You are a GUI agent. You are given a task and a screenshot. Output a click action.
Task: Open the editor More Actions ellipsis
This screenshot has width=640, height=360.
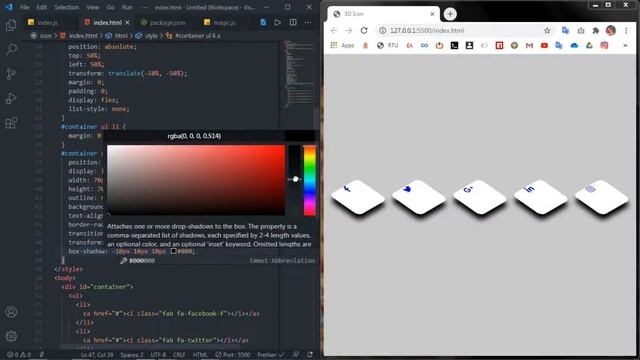[308, 22]
